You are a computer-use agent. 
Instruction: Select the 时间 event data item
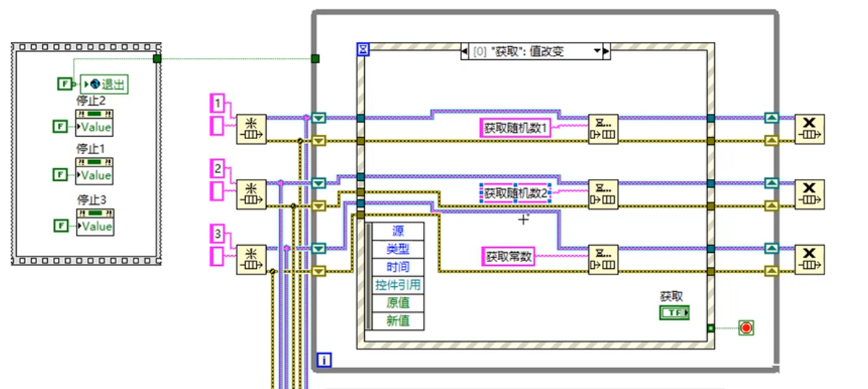[x=398, y=267]
